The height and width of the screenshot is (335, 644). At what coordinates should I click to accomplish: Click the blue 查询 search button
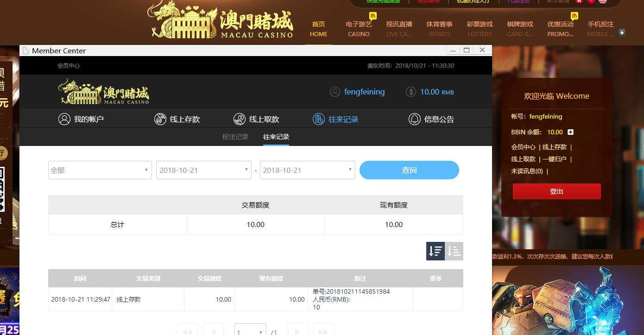pyautogui.click(x=409, y=170)
